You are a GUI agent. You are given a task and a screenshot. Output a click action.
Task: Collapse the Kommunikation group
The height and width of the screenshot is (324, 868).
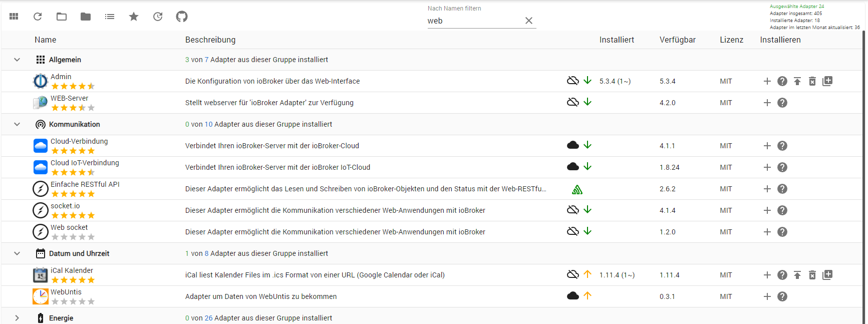(x=17, y=124)
